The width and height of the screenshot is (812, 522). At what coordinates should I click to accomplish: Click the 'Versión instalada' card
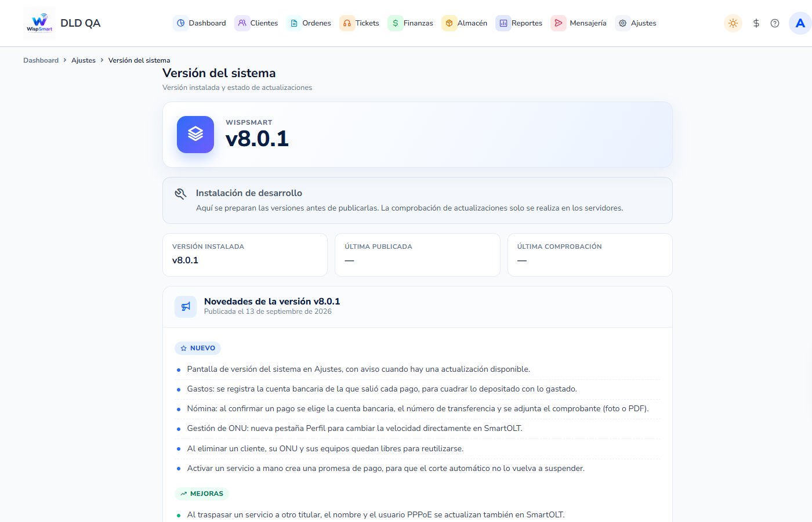pyautogui.click(x=245, y=255)
